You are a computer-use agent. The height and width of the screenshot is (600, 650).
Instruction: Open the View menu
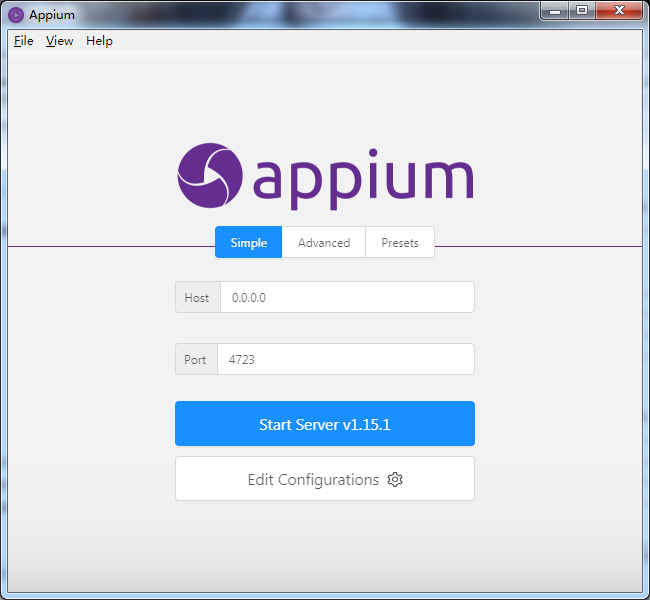(59, 41)
